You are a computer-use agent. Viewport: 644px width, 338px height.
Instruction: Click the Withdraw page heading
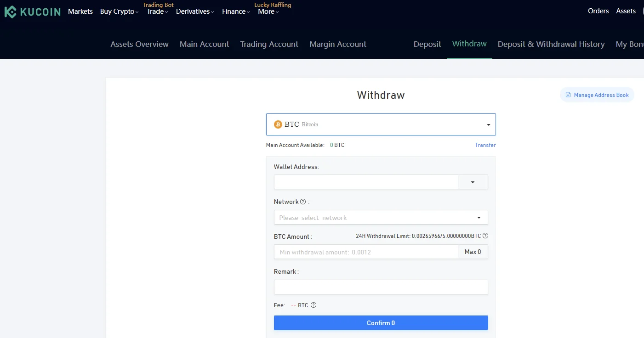coord(381,95)
